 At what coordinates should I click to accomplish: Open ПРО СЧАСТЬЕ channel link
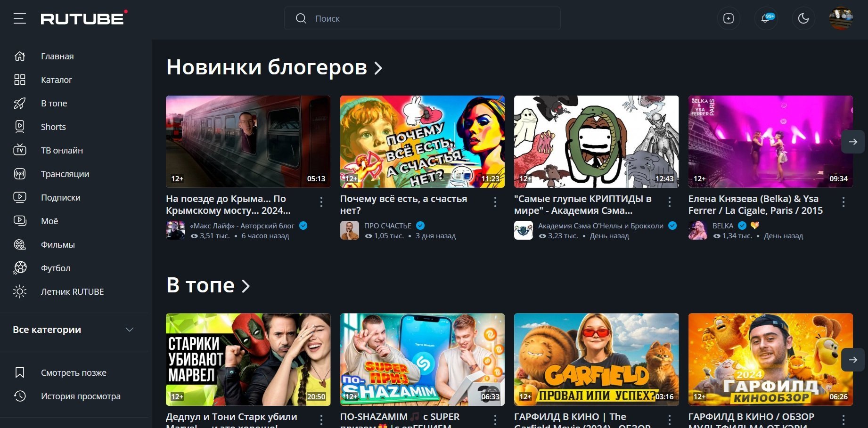(388, 226)
